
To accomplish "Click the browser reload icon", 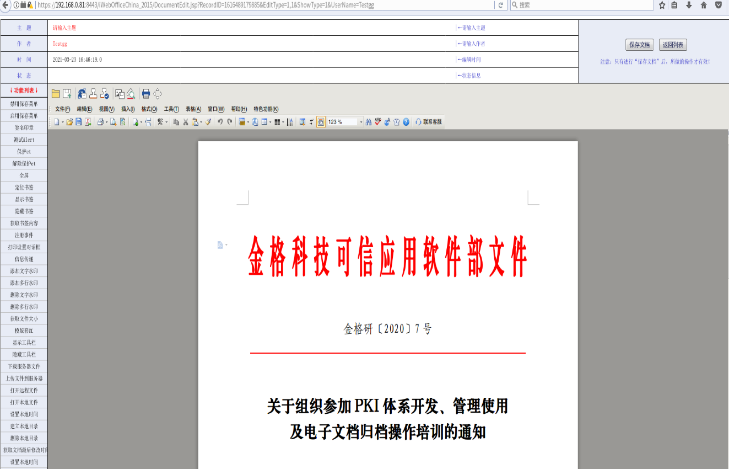I will click(501, 5).
